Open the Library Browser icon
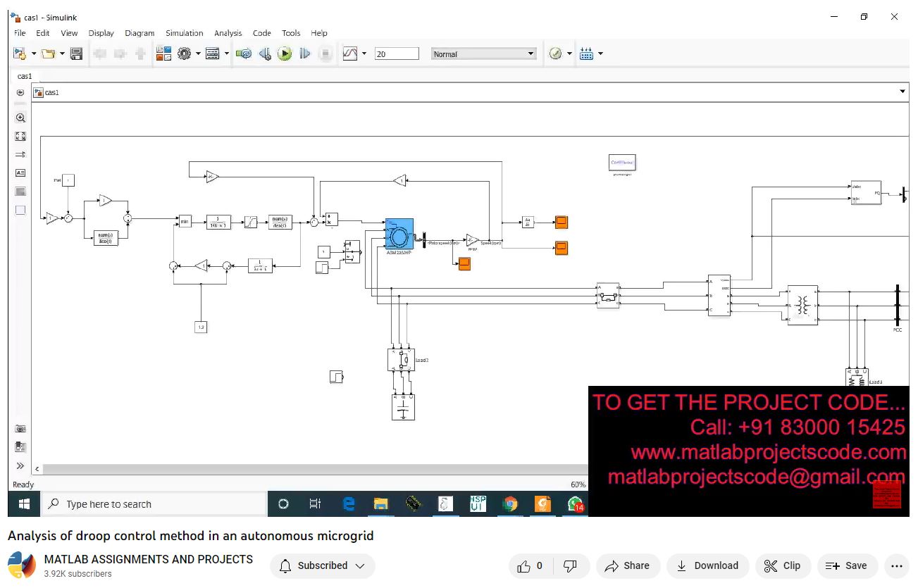This screenshot has height=588, width=918. (163, 54)
